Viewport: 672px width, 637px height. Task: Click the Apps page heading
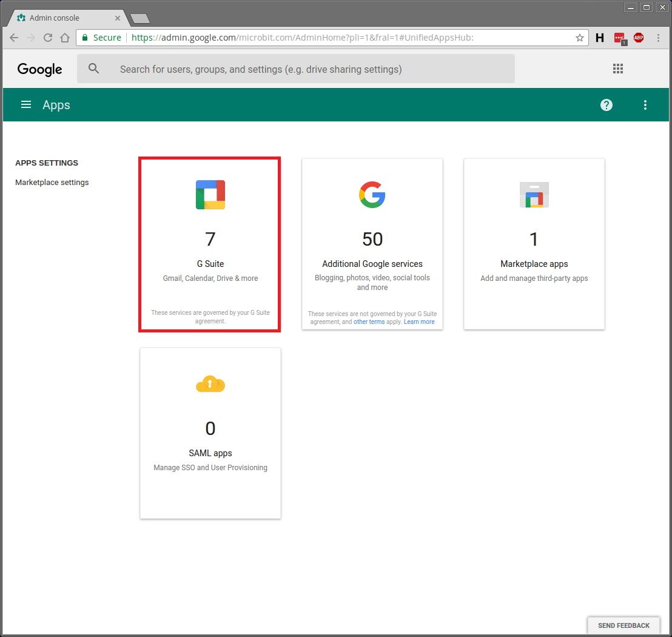point(56,105)
